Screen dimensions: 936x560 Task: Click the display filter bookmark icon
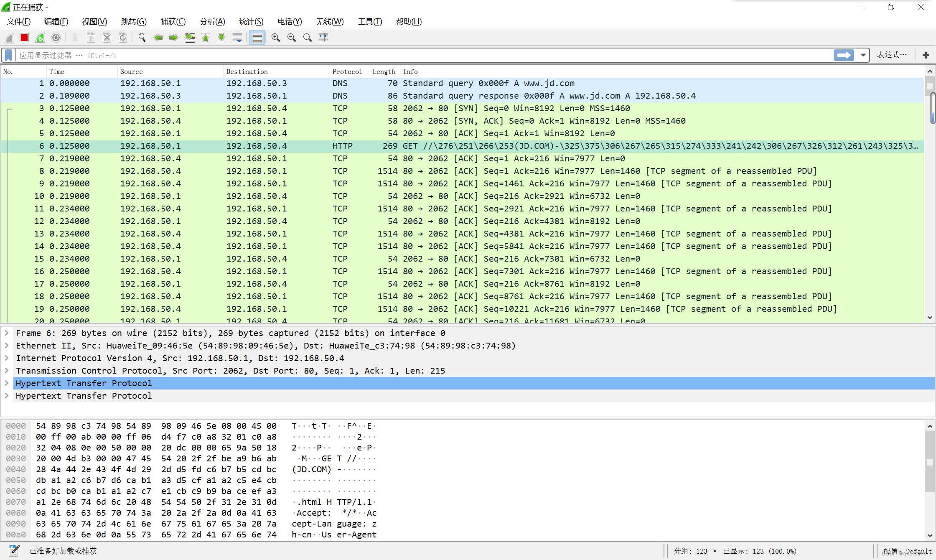click(8, 55)
